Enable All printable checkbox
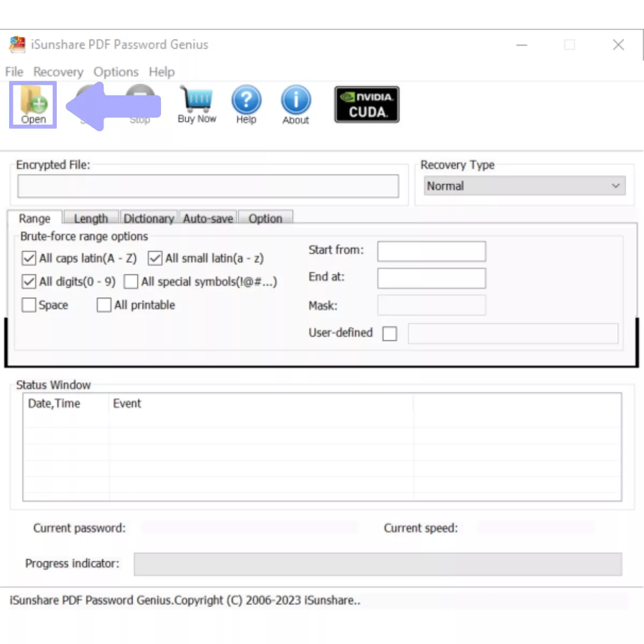 pyautogui.click(x=104, y=305)
